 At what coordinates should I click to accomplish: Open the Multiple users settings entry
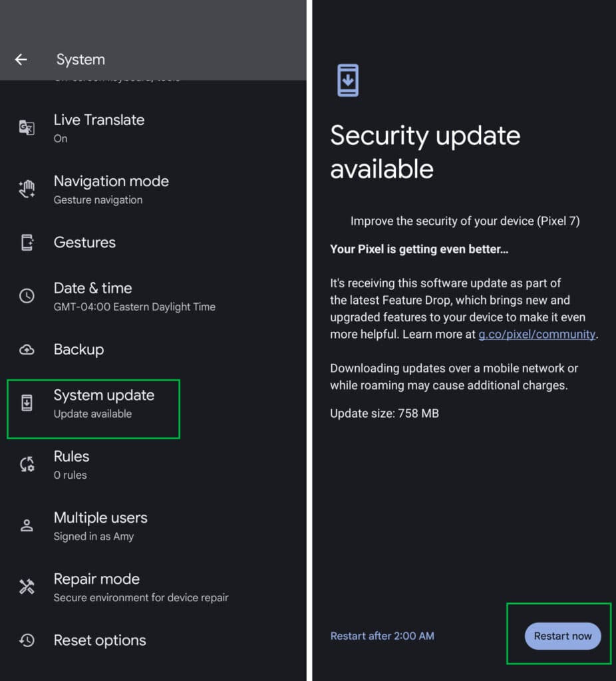[100, 525]
